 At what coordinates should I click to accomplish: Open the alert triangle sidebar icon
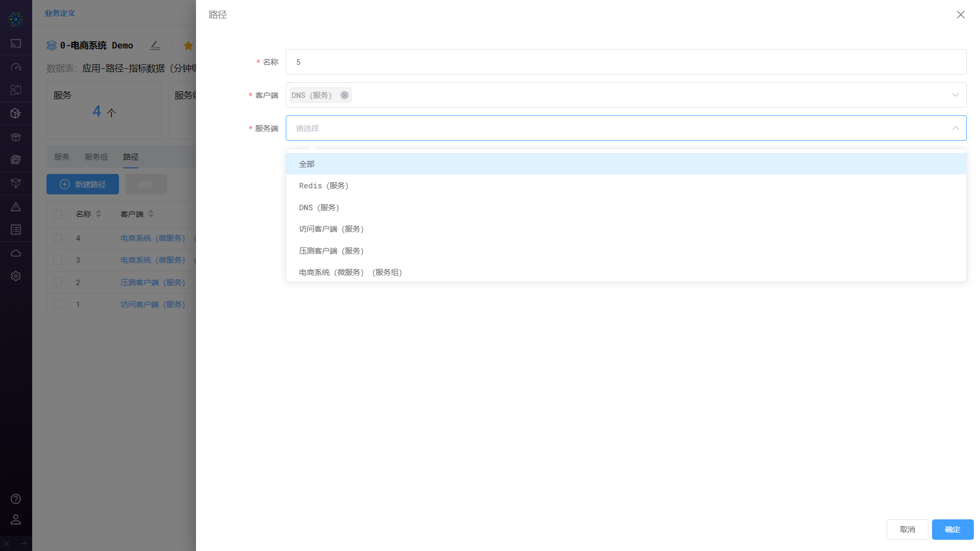click(x=16, y=207)
